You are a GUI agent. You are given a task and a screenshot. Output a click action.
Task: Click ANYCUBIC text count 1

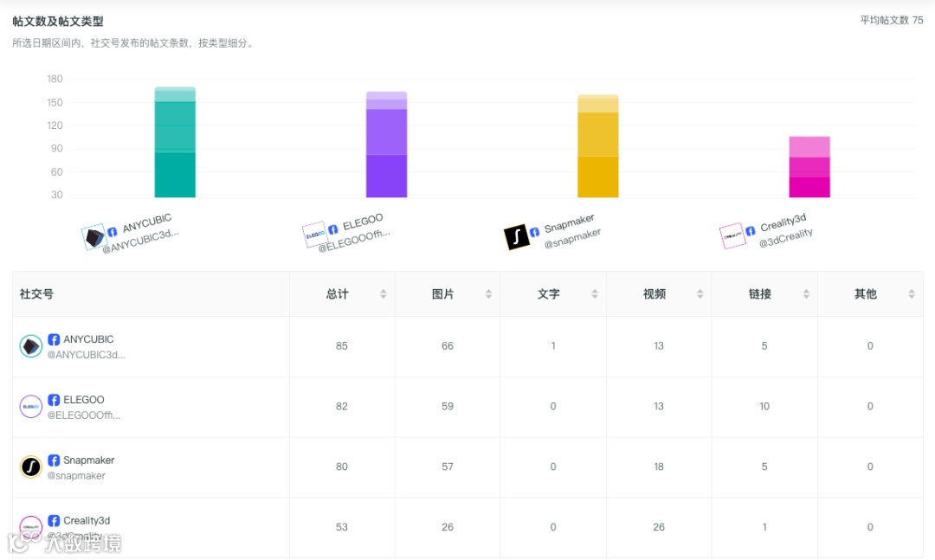pyautogui.click(x=553, y=346)
